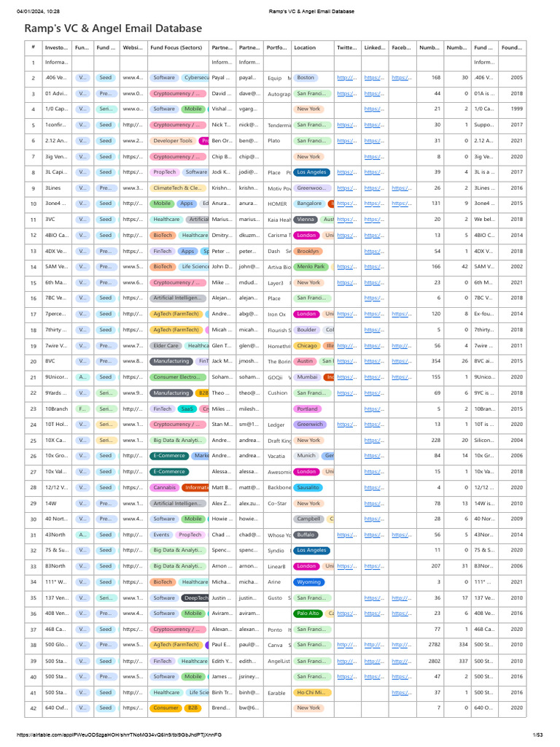Screen dimensions: 560x747
Task: Select the Austin location tag
Action: click(306, 361)
